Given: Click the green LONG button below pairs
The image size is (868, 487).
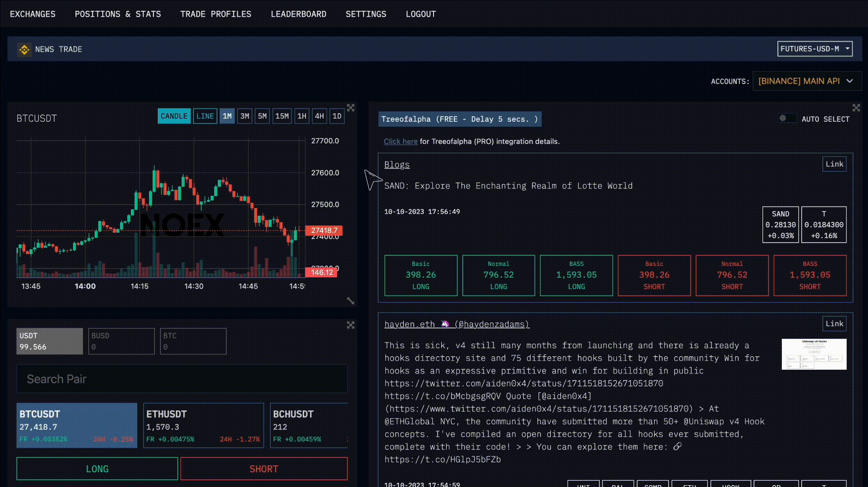Looking at the screenshot, I should click(x=97, y=469).
